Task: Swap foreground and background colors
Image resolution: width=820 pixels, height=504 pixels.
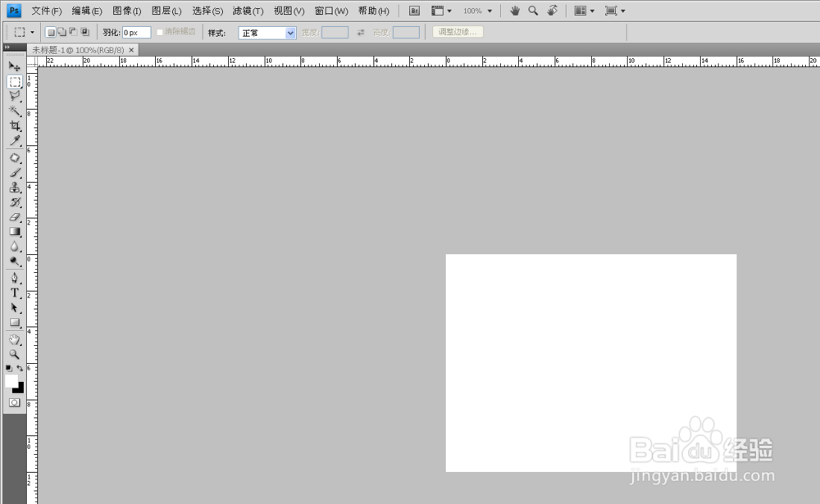Action: pos(20,369)
